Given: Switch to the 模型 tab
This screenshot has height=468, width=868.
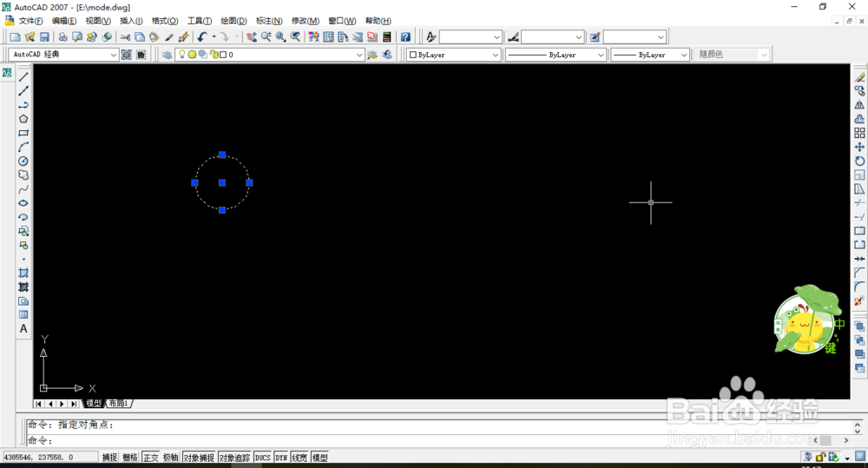Looking at the screenshot, I should tap(94, 404).
